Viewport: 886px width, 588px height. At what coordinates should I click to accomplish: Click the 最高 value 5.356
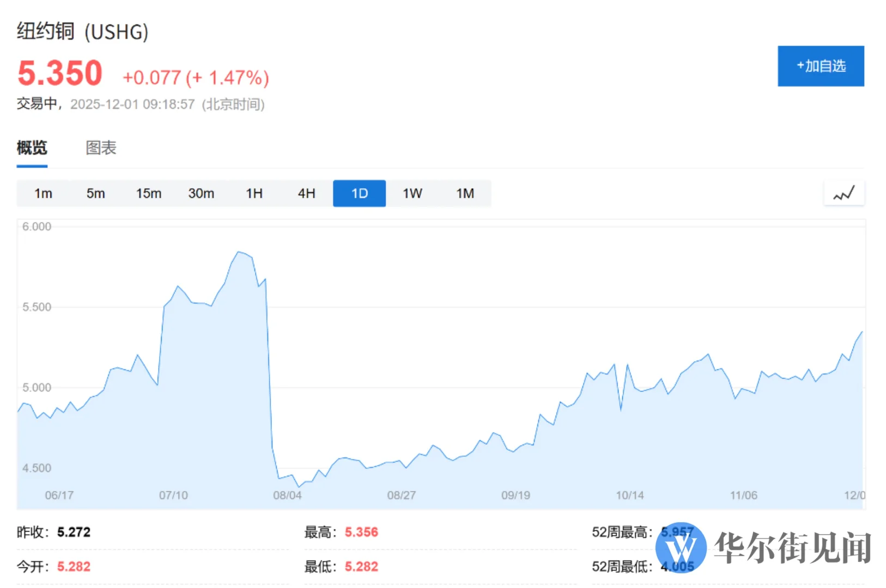click(362, 532)
